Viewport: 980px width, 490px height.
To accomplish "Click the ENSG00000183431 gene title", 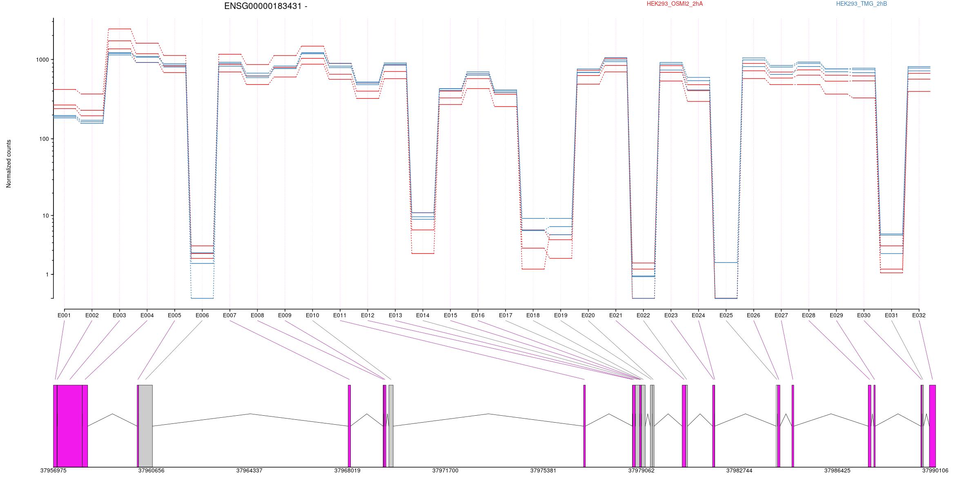I will click(266, 6).
